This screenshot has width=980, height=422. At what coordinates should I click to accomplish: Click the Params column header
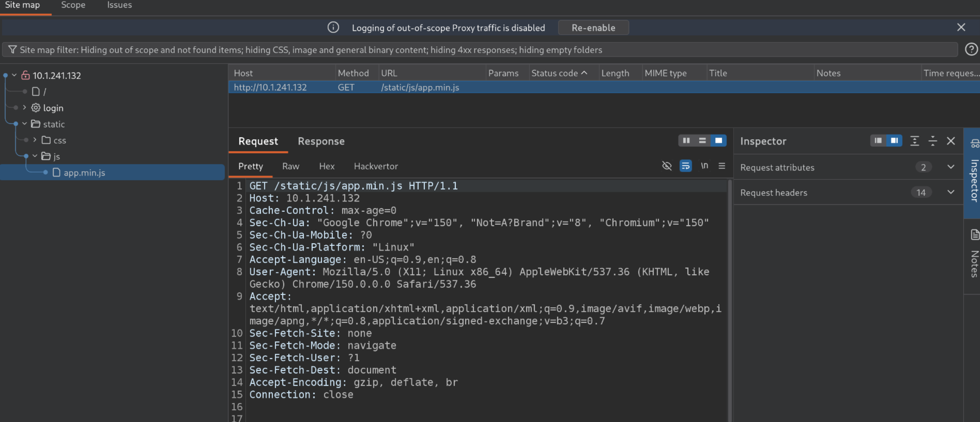507,73
